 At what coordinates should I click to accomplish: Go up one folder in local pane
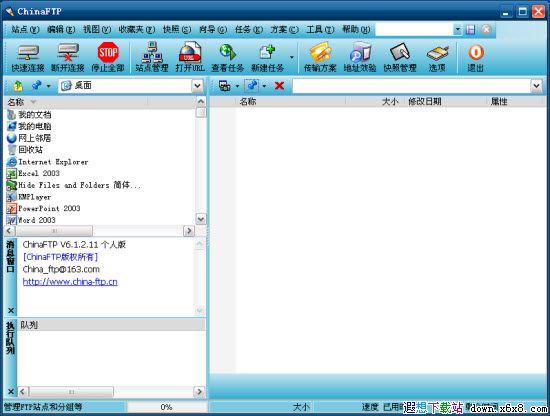18,85
